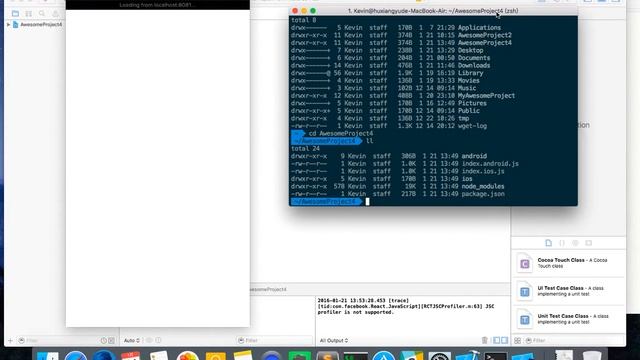
Task: Open the Auto variables scope dropdown
Action: coord(132,340)
